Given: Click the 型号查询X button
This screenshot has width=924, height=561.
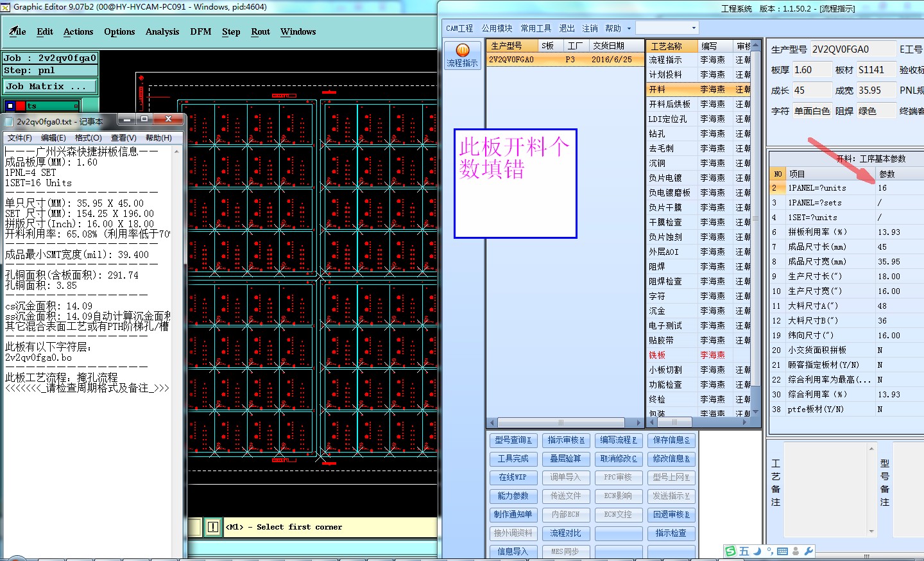Looking at the screenshot, I should [513, 440].
